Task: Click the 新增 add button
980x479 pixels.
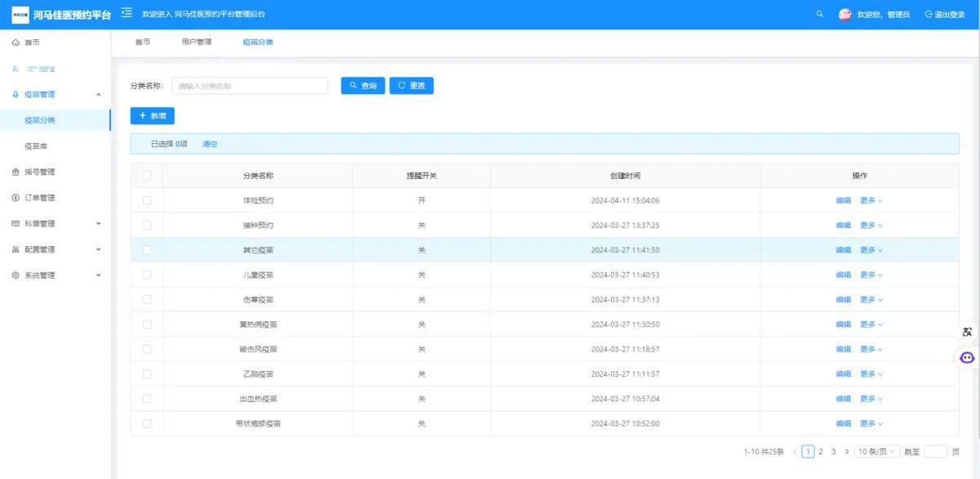Action: [x=152, y=116]
